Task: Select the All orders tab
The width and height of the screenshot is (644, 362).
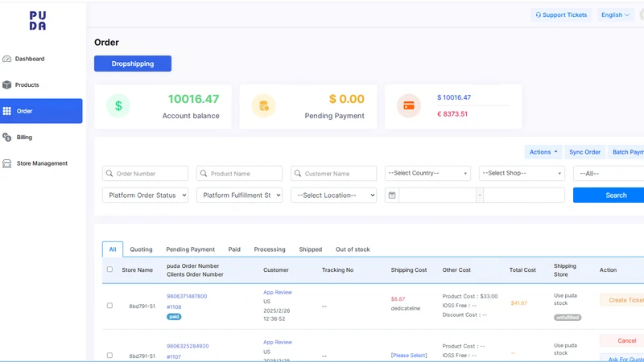Action: (113, 249)
